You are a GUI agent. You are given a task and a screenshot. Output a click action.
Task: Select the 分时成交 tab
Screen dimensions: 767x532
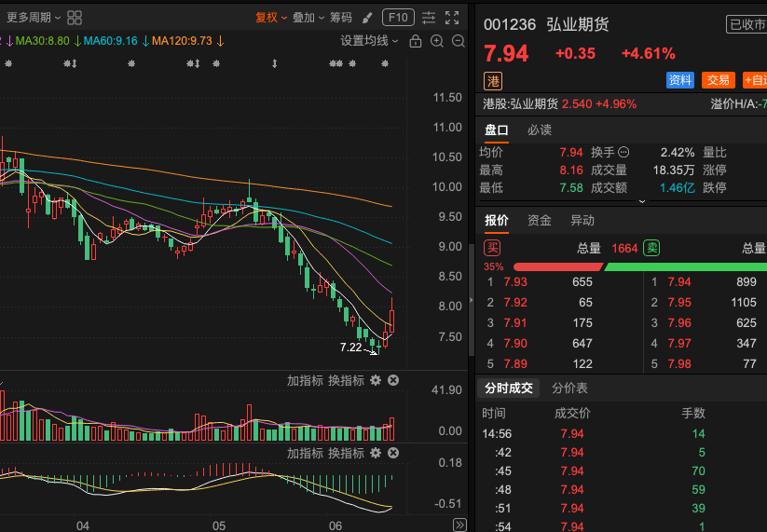point(508,389)
